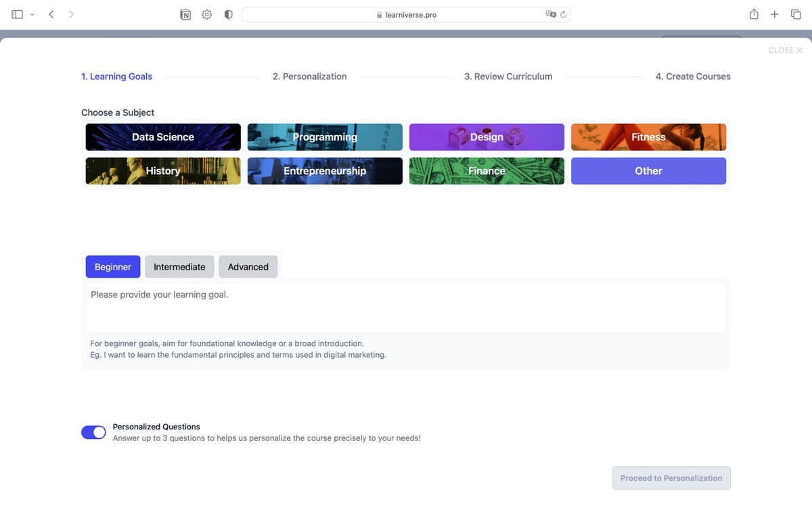The height and width of the screenshot is (508, 812).
Task: Click the learning goal text field
Action: (x=406, y=308)
